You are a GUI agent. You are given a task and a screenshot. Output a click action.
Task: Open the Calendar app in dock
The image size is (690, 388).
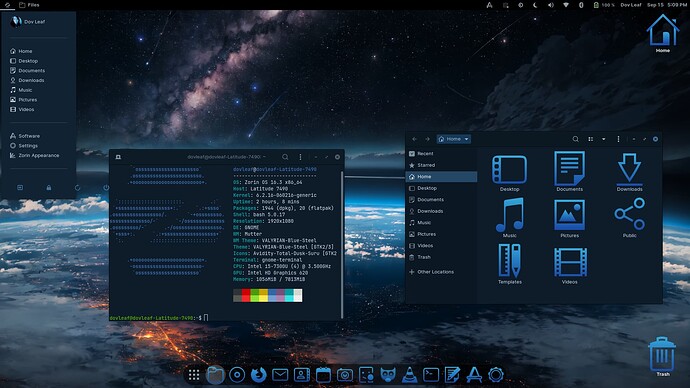(x=323, y=375)
